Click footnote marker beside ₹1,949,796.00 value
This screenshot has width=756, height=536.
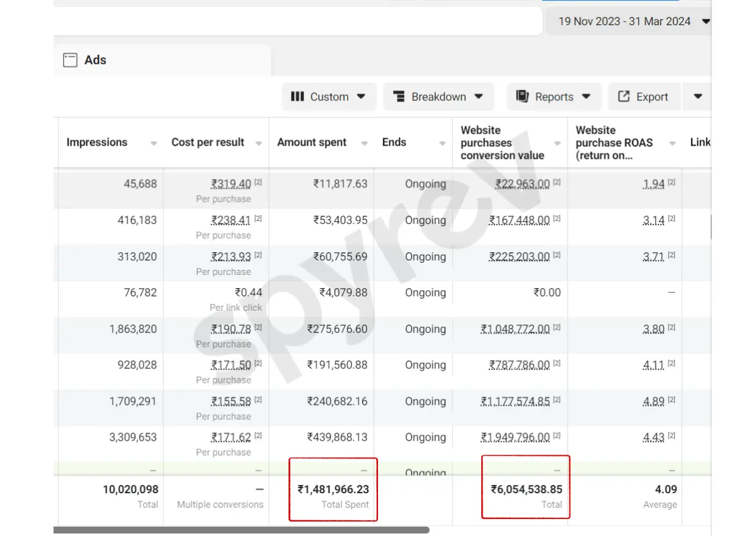(x=557, y=436)
